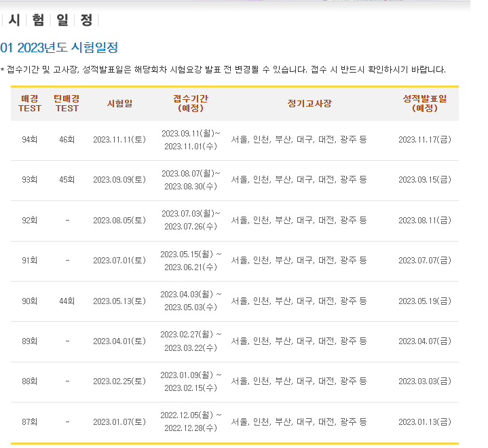Click the 90회 row test venue text
The image size is (488, 448).
click(299, 301)
